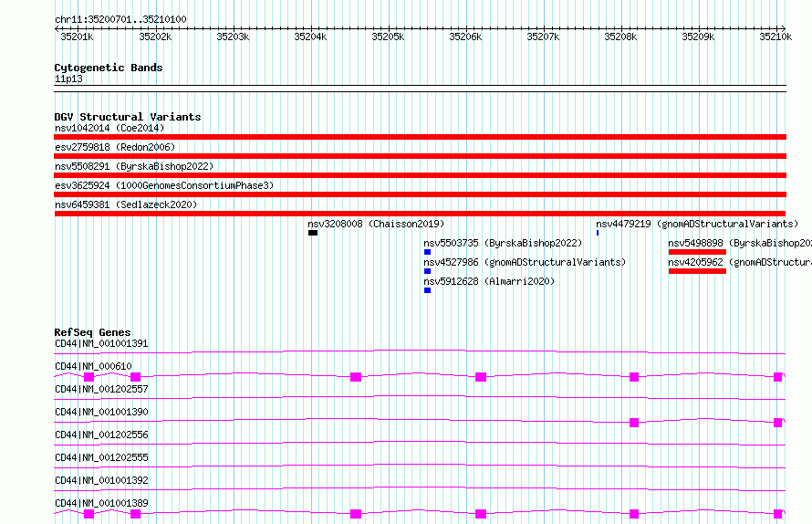Open the nsv4527986 (gnomADStructuralVariants) label
The width and height of the screenshot is (812, 524).
point(525,262)
